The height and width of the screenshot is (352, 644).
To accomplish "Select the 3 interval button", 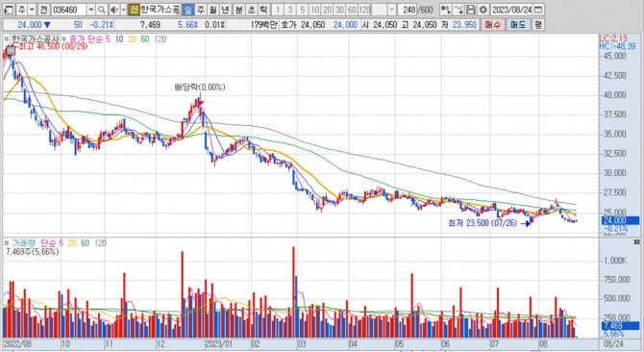I will pos(290,10).
